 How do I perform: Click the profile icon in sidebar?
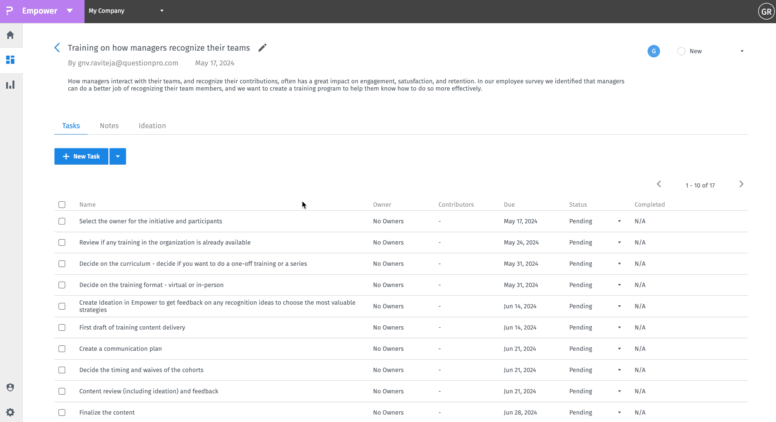coord(10,387)
